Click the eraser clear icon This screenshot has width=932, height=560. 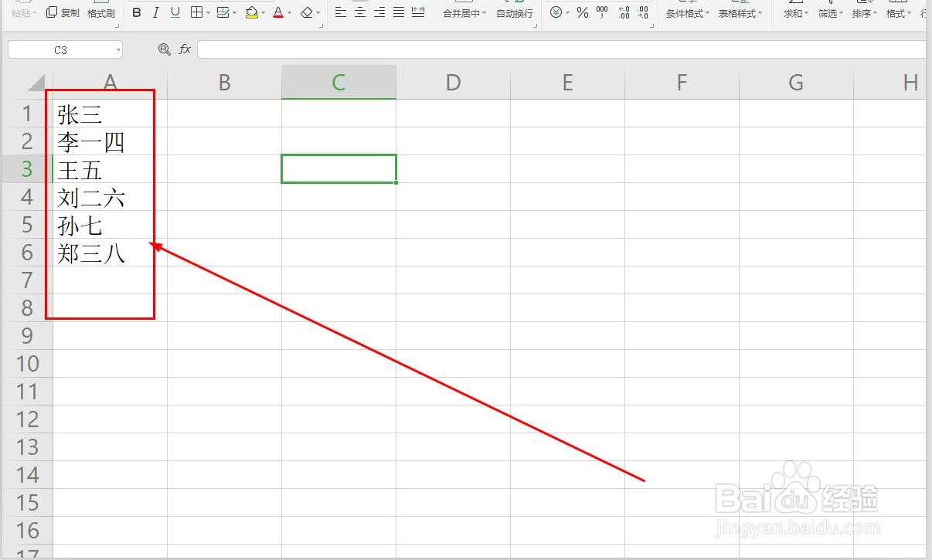307,13
